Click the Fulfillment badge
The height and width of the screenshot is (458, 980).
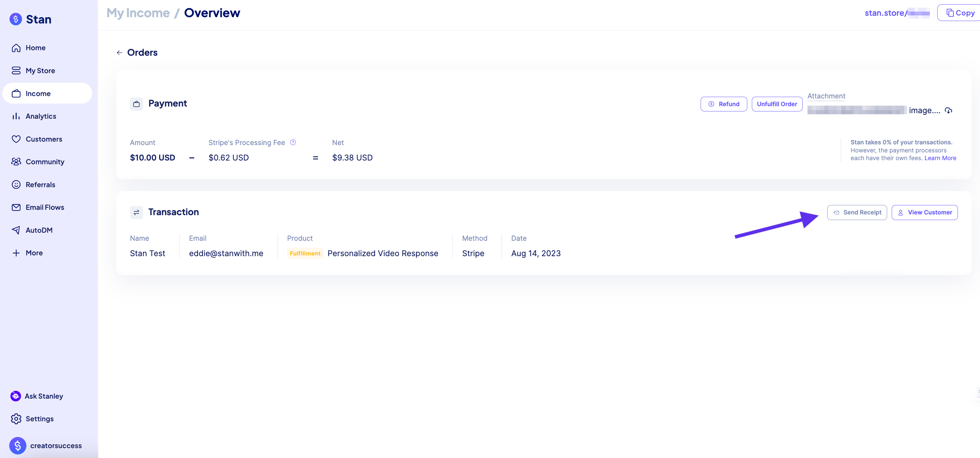(x=305, y=253)
